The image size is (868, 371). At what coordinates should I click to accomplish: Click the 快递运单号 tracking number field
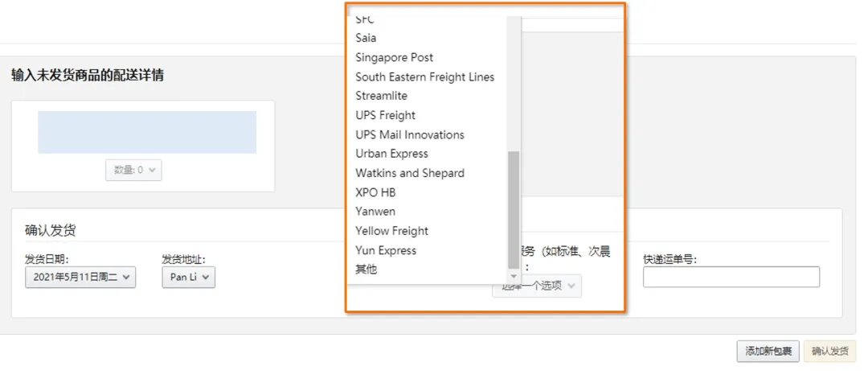point(731,277)
